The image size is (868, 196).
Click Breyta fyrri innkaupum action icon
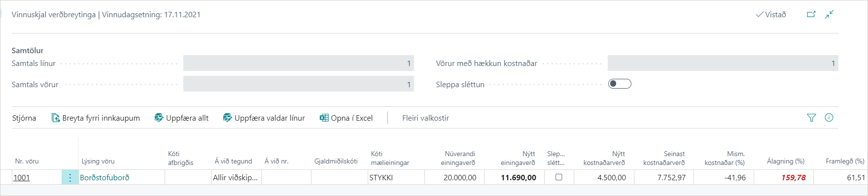tap(56, 118)
